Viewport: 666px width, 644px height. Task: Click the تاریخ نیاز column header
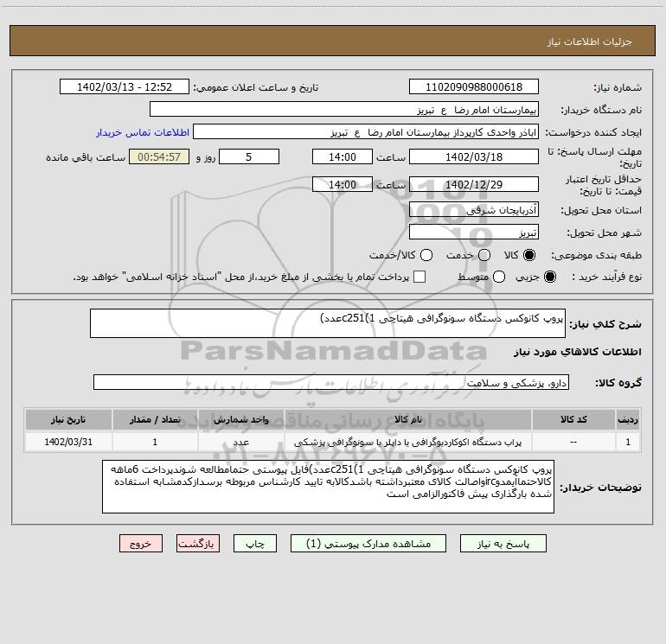click(x=68, y=420)
